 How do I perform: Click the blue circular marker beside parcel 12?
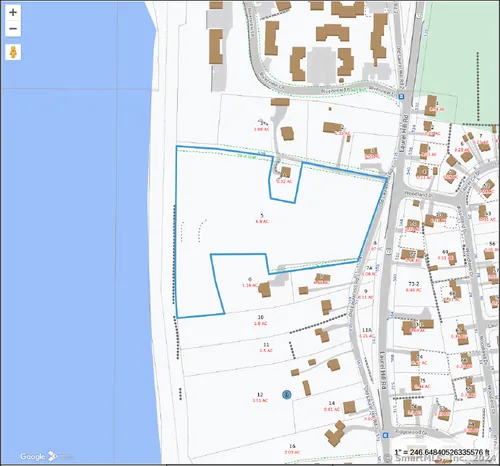click(x=287, y=395)
